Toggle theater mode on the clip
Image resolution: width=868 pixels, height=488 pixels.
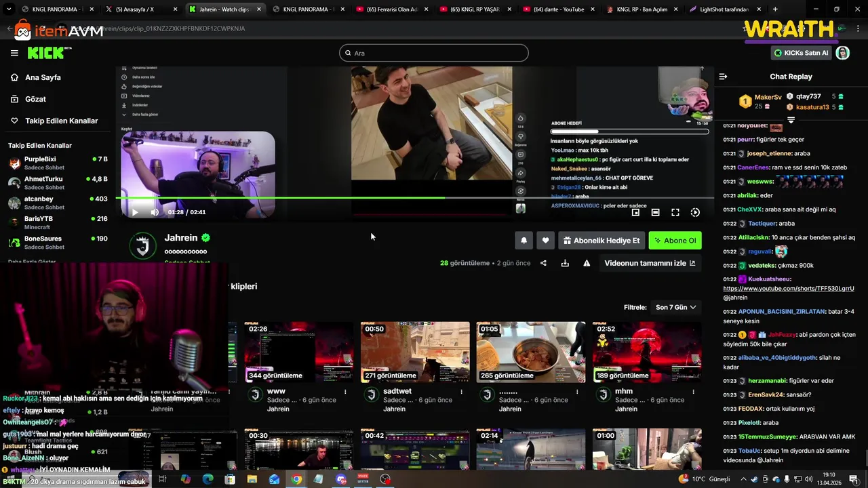655,212
